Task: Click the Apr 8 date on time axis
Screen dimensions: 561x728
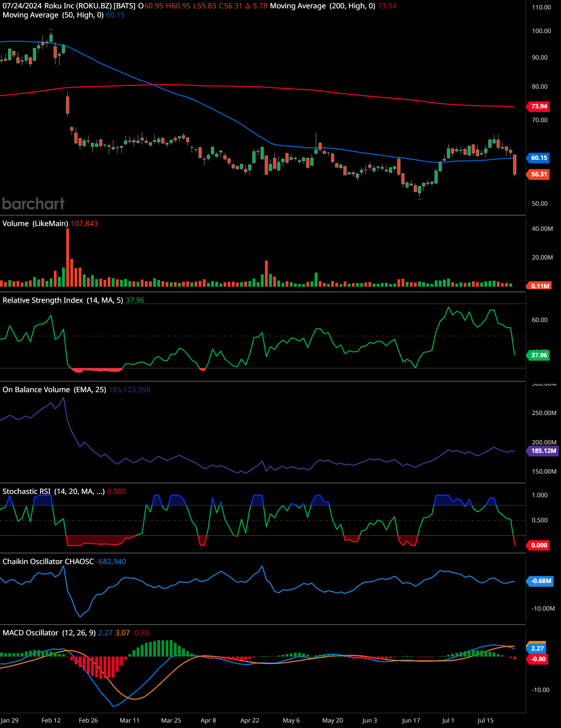Action: [x=208, y=720]
